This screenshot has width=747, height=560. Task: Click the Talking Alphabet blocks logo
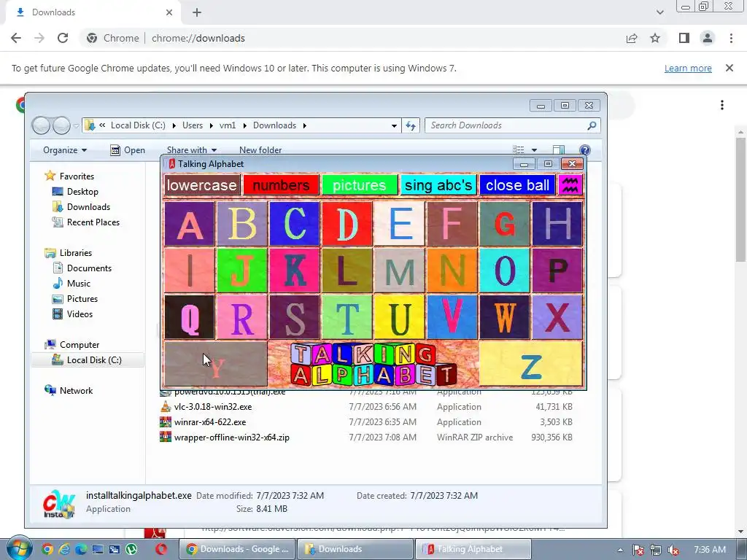[x=373, y=365]
